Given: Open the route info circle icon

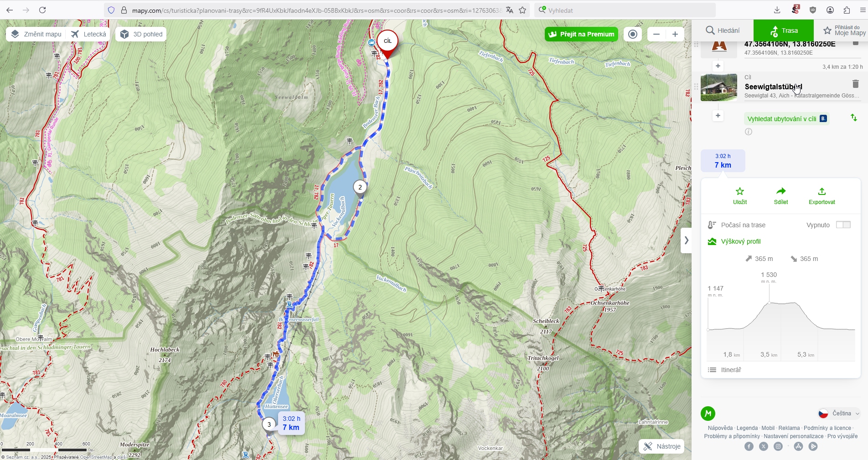Looking at the screenshot, I should (x=749, y=132).
